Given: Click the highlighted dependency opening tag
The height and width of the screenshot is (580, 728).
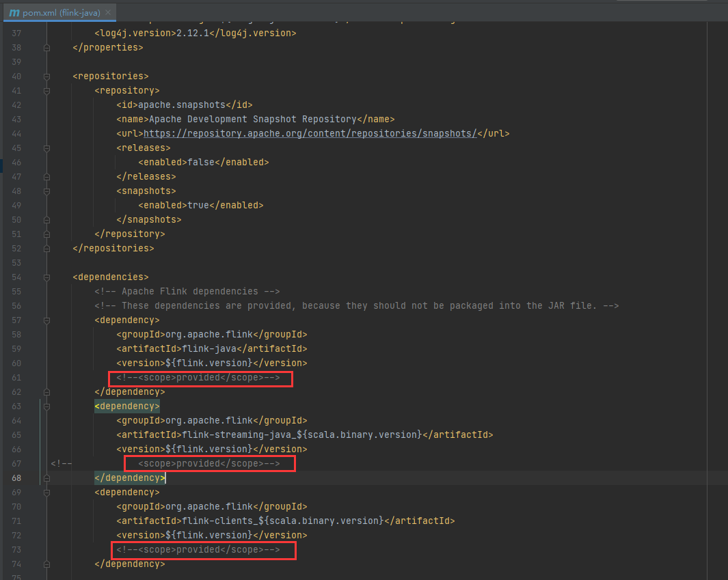Looking at the screenshot, I should 126,406.
